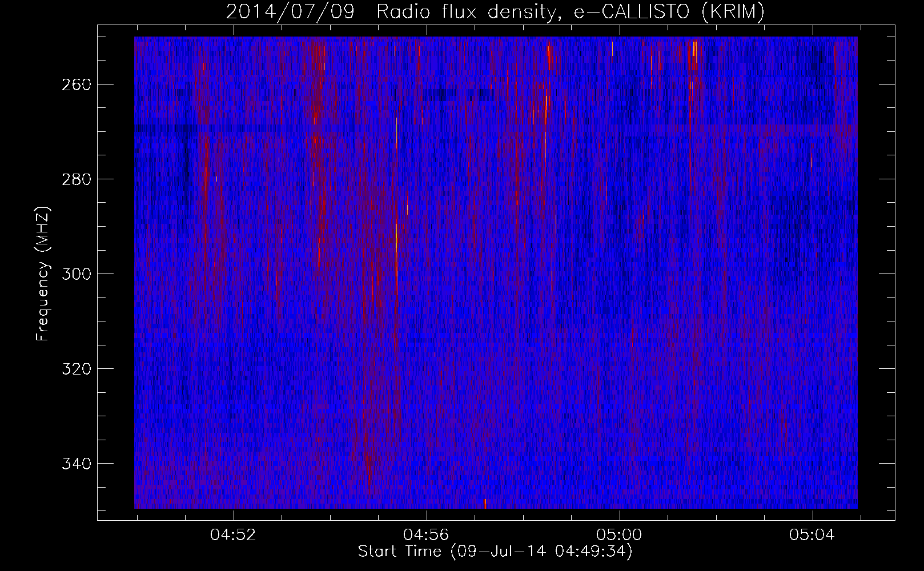Click the 340 frequency tick label
Screen dimensions: 924x571
tap(75, 464)
